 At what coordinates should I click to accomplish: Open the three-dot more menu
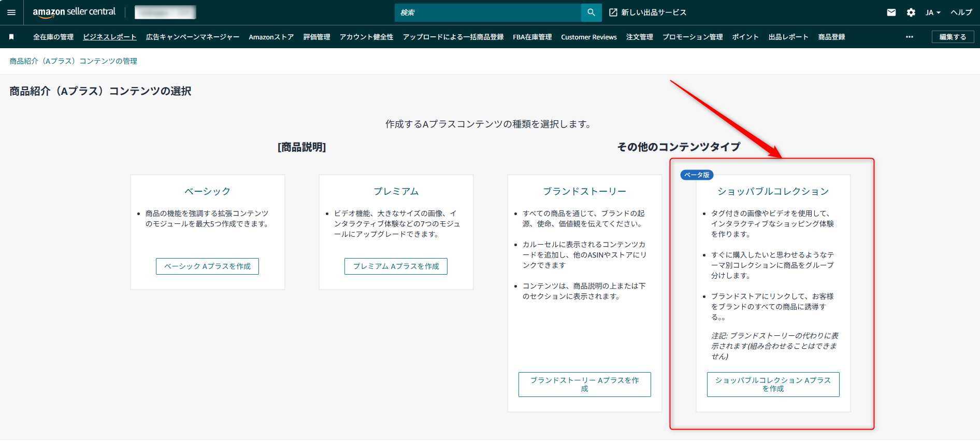909,37
